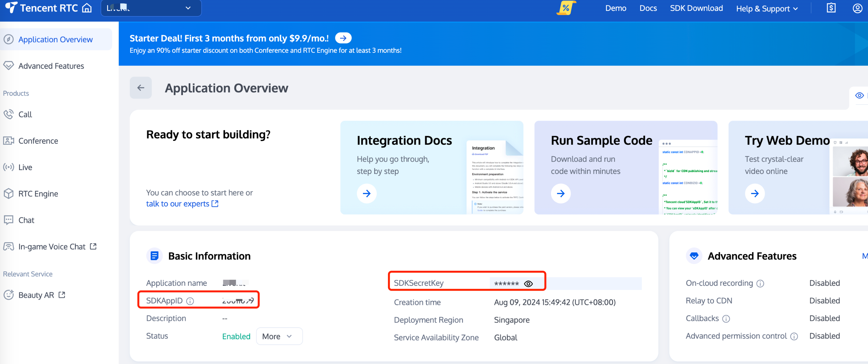Reveal the SDKSecretKey with eye icon
The width and height of the screenshot is (868, 364).
coord(528,284)
